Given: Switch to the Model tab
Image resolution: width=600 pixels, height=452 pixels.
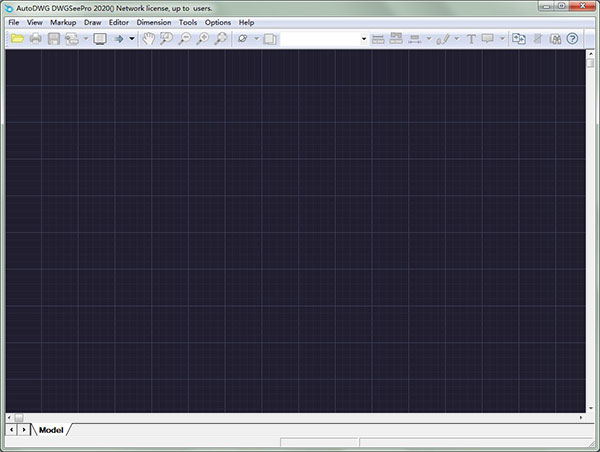Looking at the screenshot, I should 50,430.
